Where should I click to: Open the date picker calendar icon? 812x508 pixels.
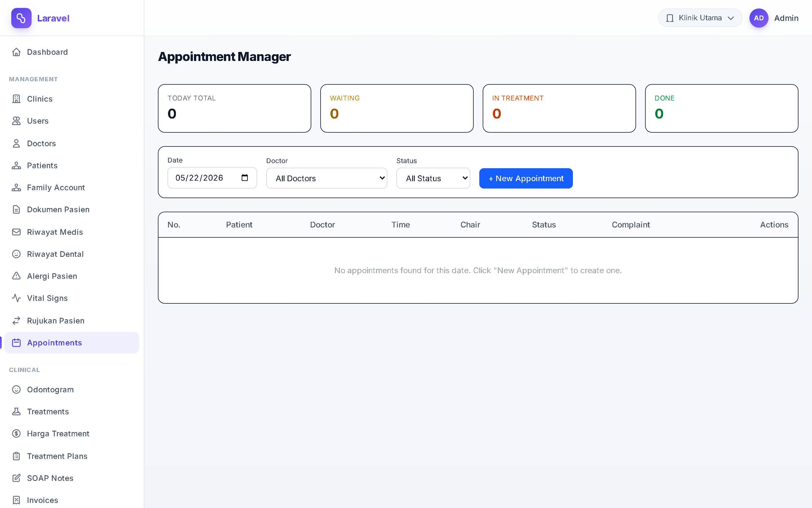click(245, 178)
